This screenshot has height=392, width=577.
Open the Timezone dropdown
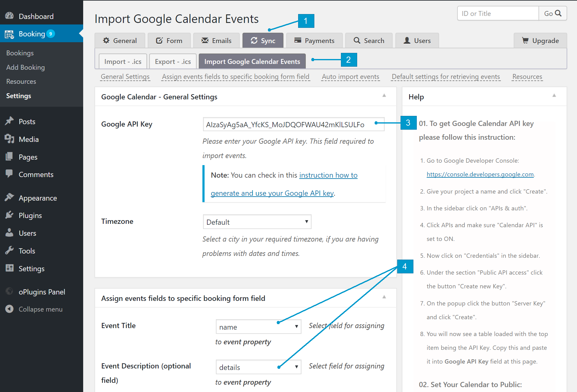click(x=257, y=222)
